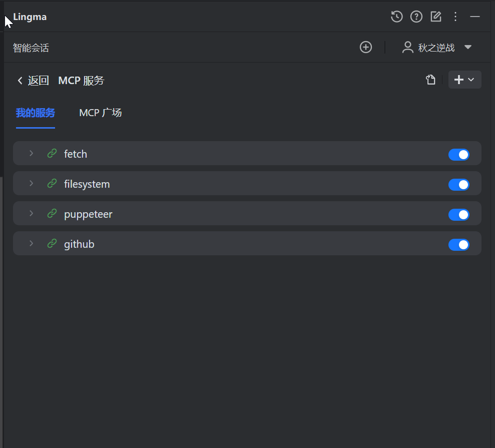The image size is (495, 448).
Task: Open the MCP config file icon
Action: coord(430,80)
